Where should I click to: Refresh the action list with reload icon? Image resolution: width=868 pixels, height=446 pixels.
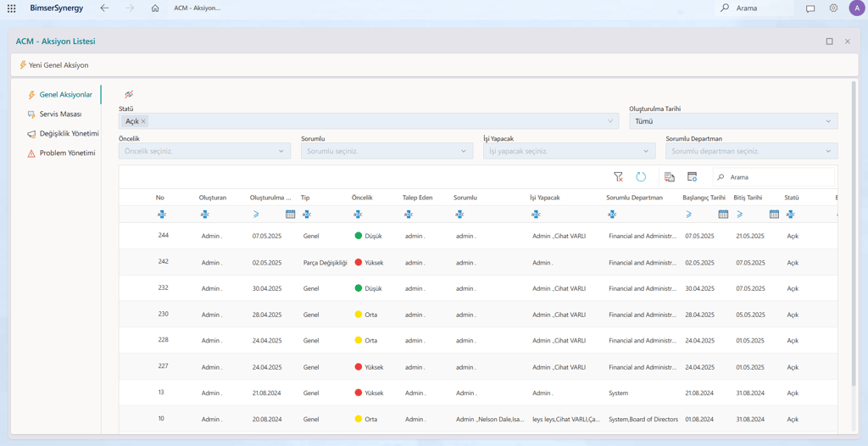(x=641, y=176)
